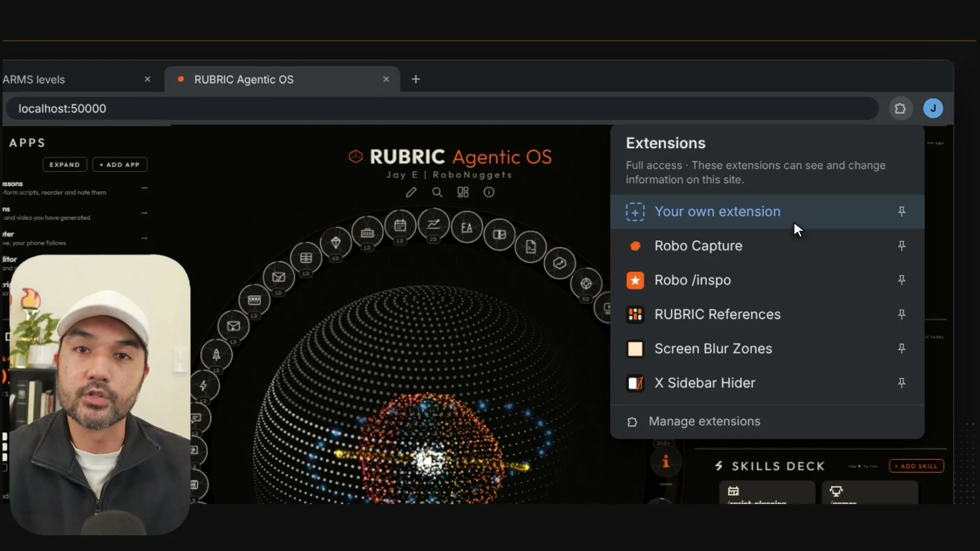Select Robo /inspo in the extensions list

[x=767, y=280]
